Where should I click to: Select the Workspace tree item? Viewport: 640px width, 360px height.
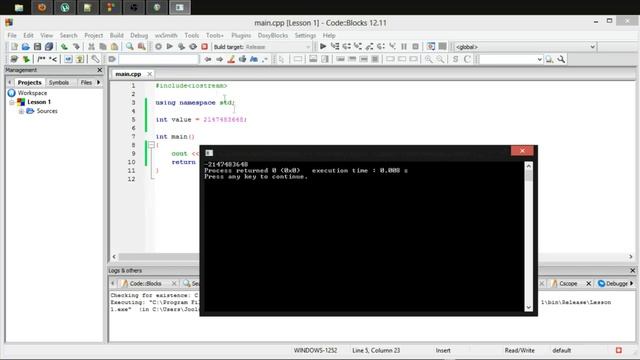32,93
